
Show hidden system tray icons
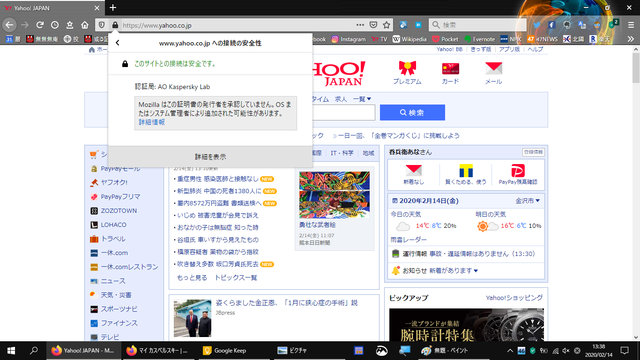pyautogui.click(x=510, y=351)
